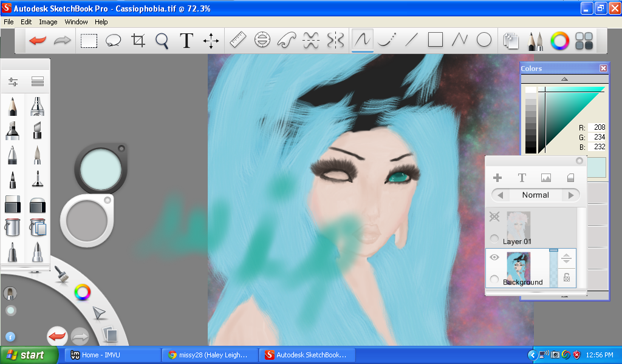Click Background layer radio circle
Image resolution: width=622 pixels, height=364 pixels.
pos(494,279)
